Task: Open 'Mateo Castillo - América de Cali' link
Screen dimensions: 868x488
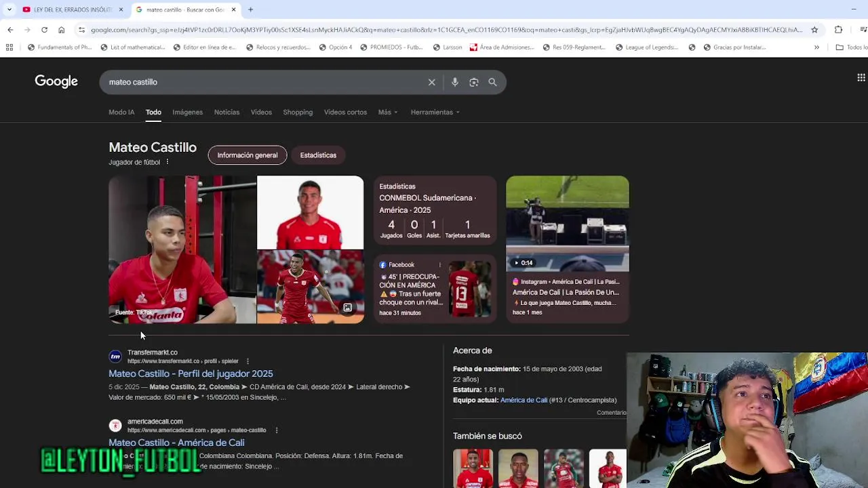Action: [x=176, y=443]
